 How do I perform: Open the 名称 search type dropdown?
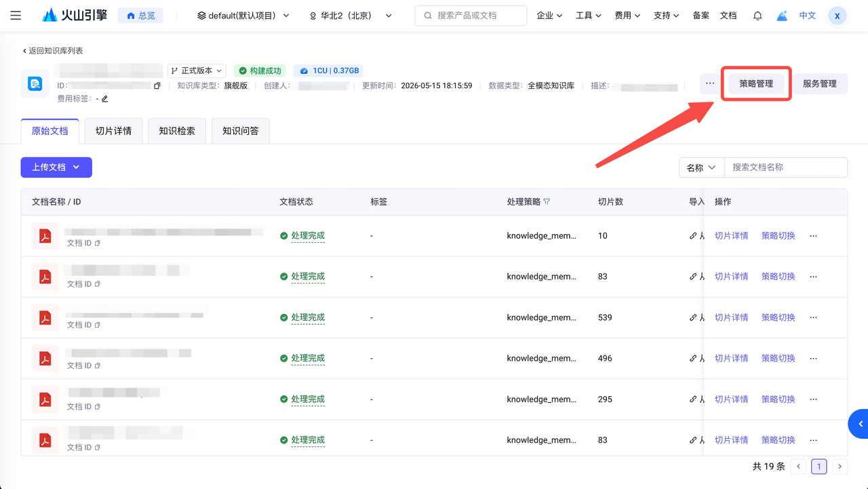pos(701,168)
